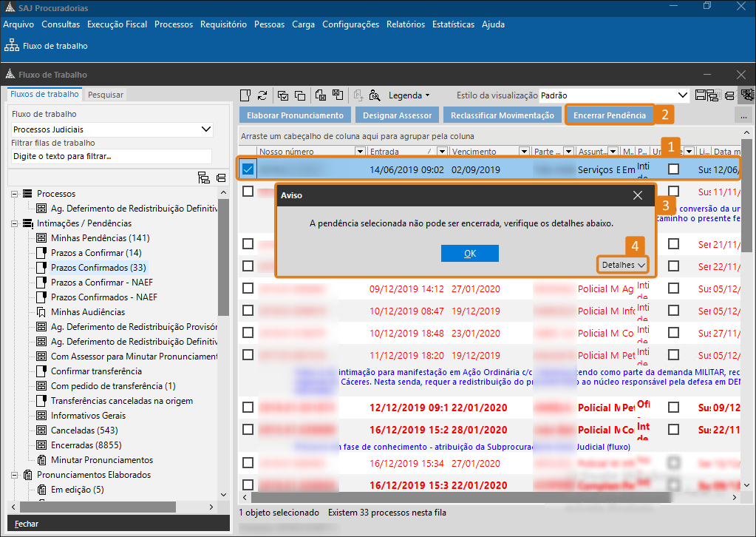Click the icon beside Prazos a Confirmar (14)
Viewport: 756px width, 537px height.
(41, 253)
